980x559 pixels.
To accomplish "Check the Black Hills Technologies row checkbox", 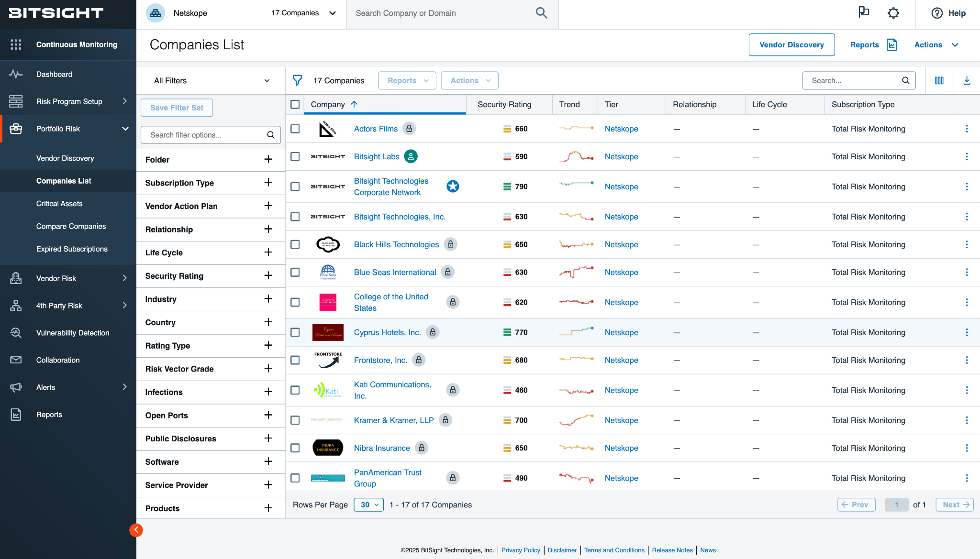I will (295, 244).
